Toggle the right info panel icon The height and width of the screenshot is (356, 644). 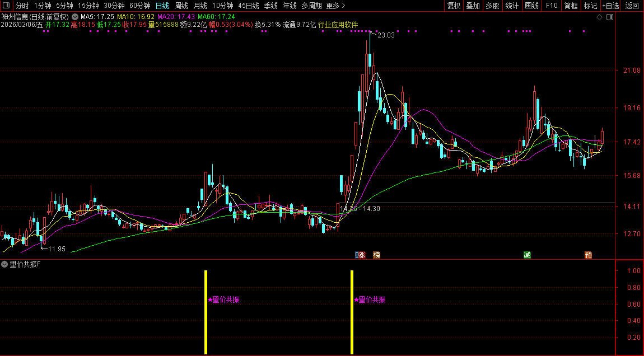coord(610,17)
